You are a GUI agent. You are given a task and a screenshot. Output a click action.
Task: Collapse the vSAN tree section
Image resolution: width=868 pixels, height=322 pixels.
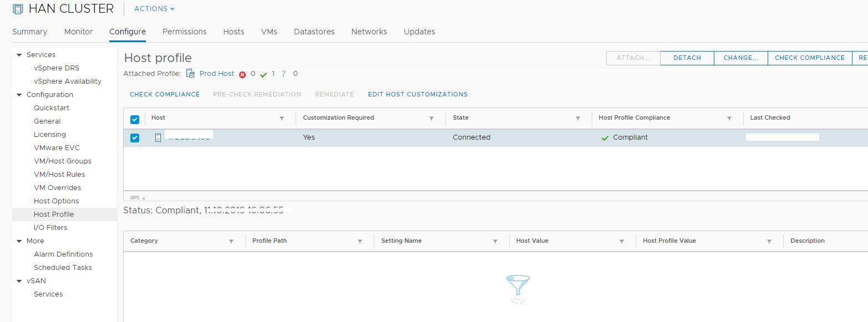click(x=19, y=281)
